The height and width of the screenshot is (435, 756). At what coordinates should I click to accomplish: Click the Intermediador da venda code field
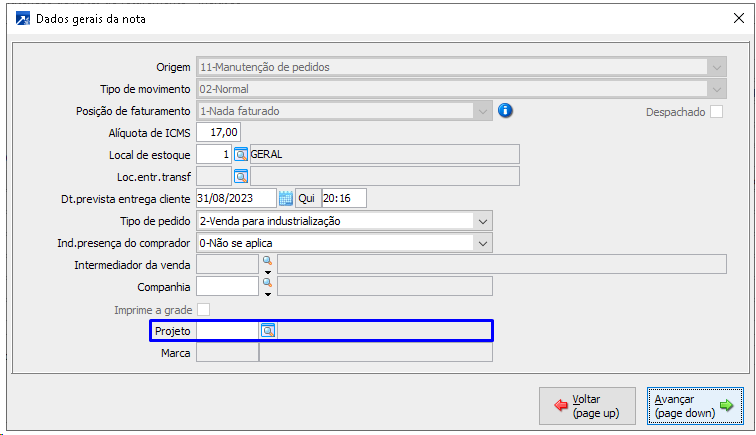pyautogui.click(x=228, y=264)
